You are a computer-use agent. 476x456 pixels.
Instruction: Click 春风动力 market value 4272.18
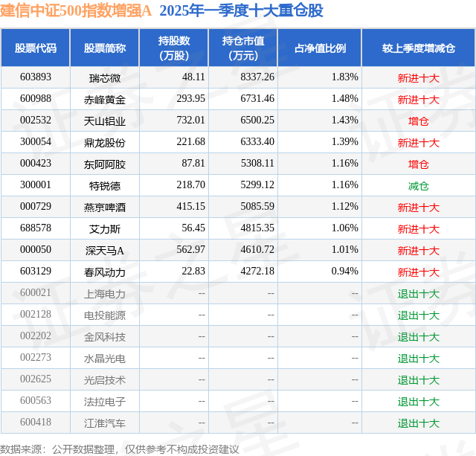click(x=257, y=271)
